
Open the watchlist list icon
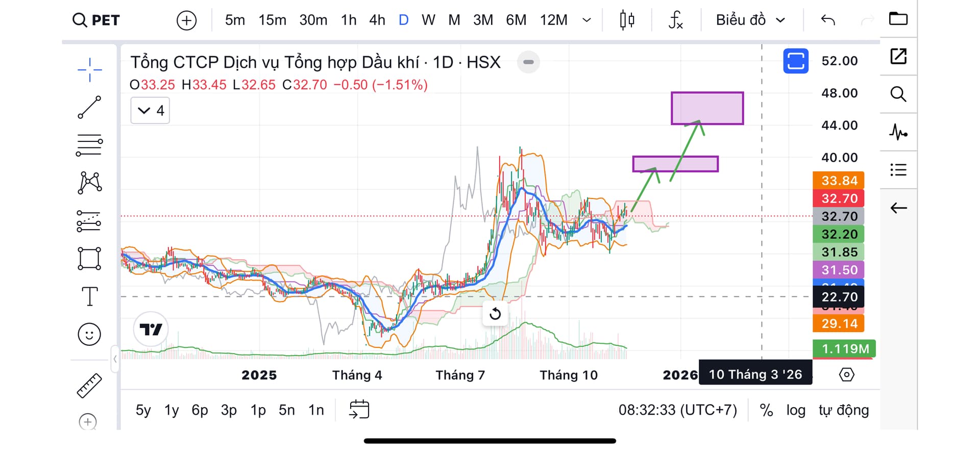898,170
